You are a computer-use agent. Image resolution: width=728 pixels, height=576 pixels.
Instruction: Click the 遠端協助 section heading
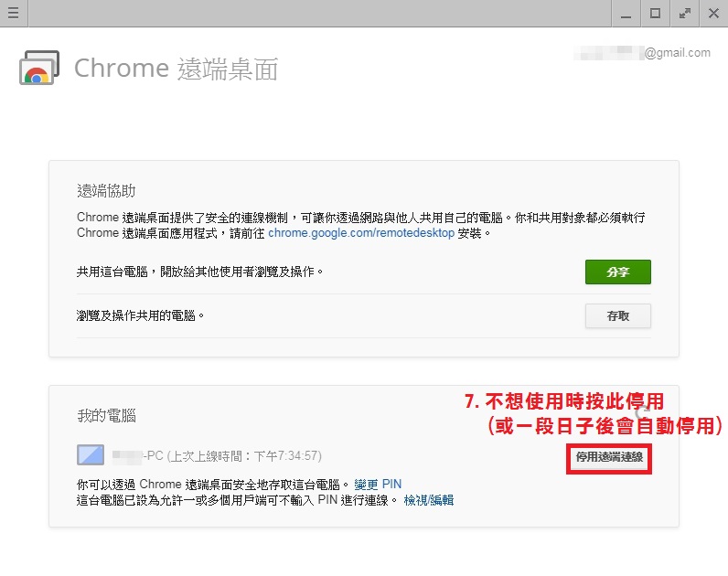(x=106, y=190)
